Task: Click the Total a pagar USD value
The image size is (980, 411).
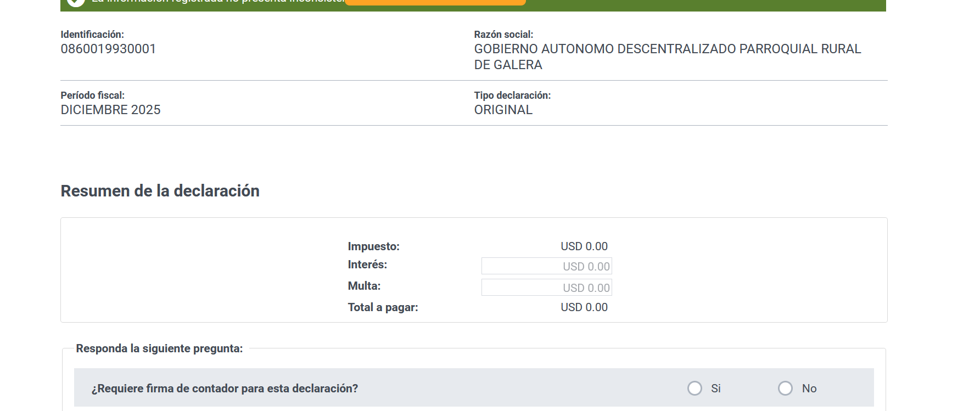Action: 584,307
